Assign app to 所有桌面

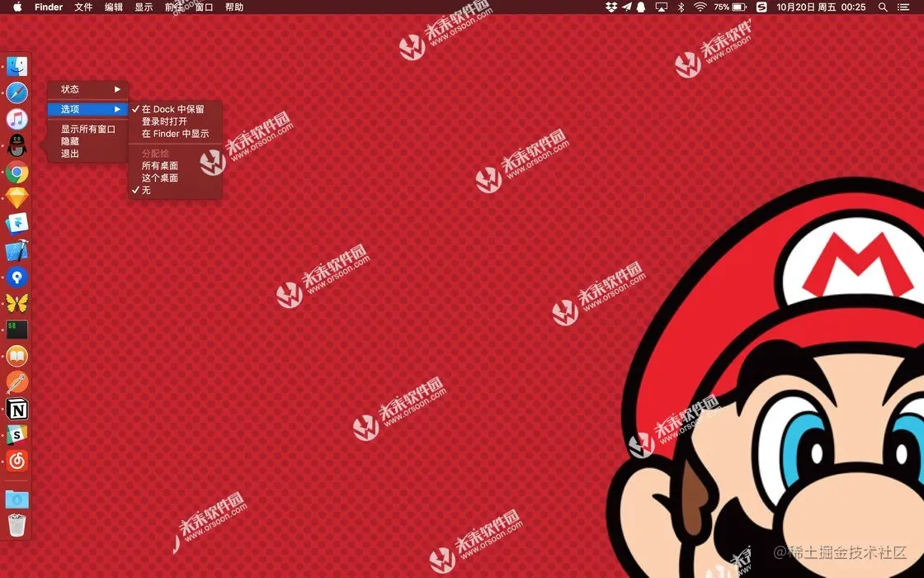click(175, 166)
